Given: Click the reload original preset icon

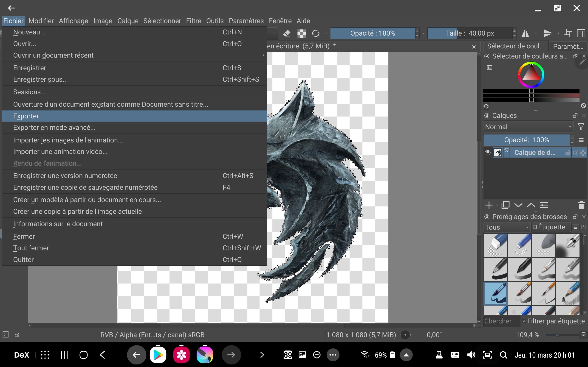Looking at the screenshot, I should pos(316,33).
